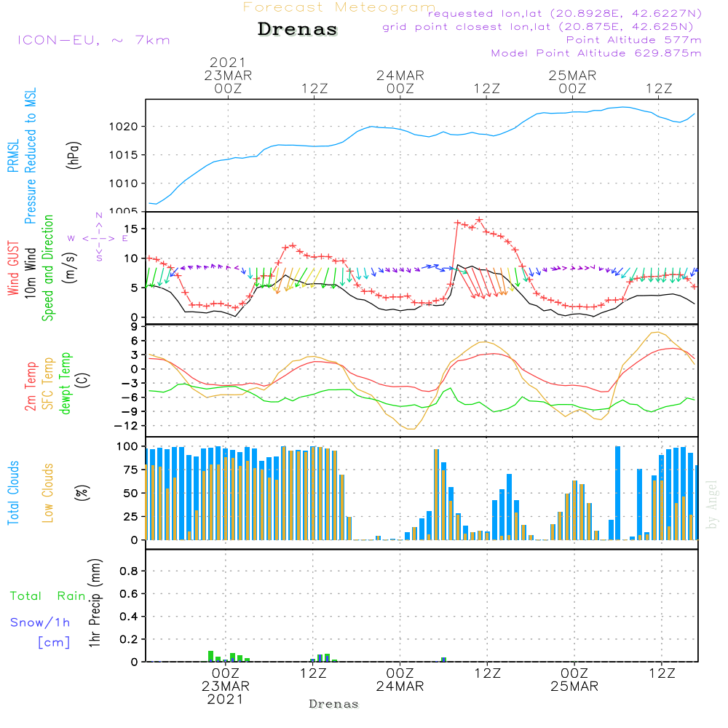Click the 'Speed and Direction' green label

pyautogui.click(x=47, y=268)
